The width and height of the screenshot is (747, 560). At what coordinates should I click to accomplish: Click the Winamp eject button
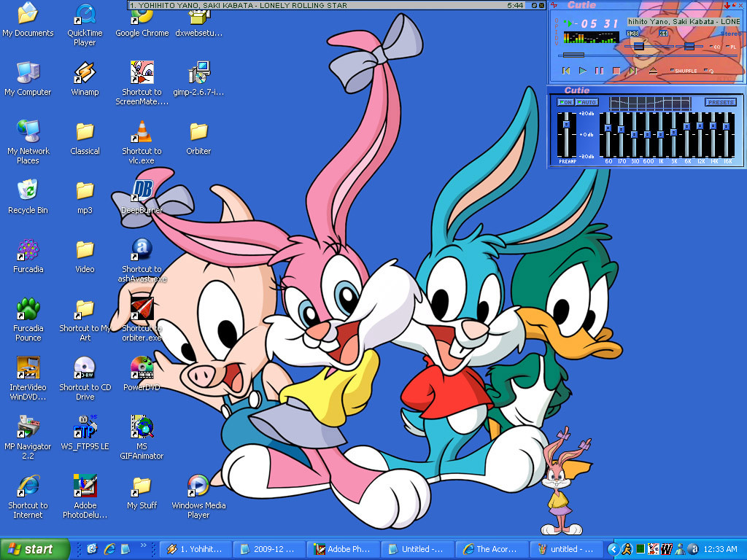653,71
